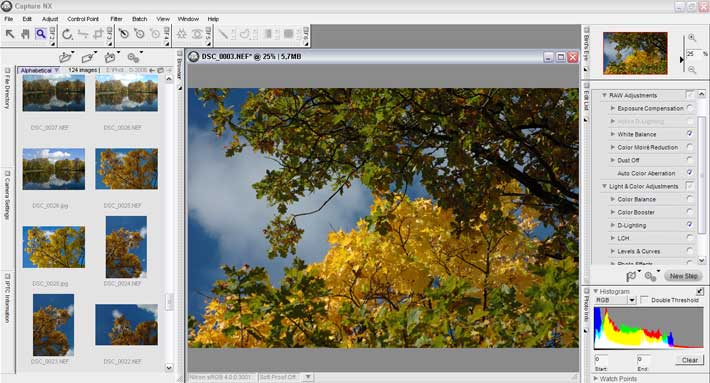Toggle the Color Balance checkbox

[690, 199]
